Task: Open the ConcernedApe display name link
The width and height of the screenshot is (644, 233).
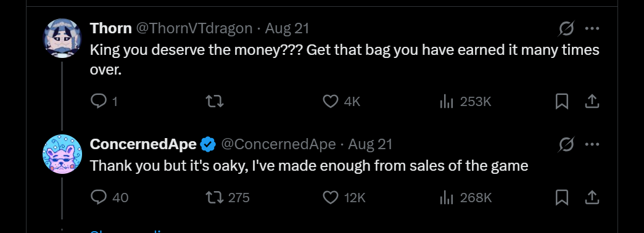Action: click(143, 144)
